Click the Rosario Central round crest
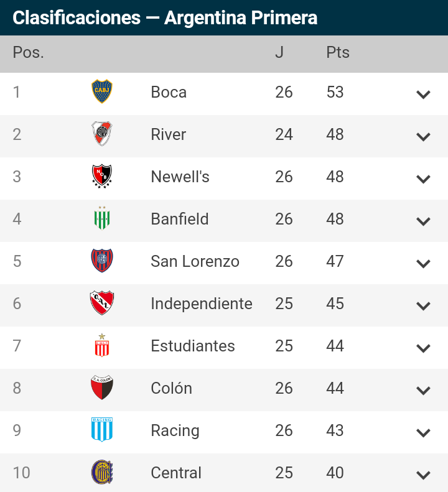Screen dimensions: 448x492 [x=101, y=472]
